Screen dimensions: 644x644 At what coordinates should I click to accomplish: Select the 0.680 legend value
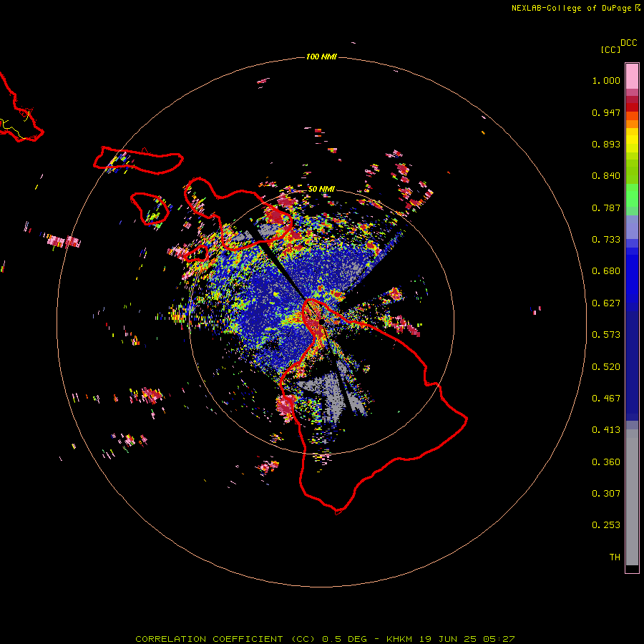tap(606, 271)
